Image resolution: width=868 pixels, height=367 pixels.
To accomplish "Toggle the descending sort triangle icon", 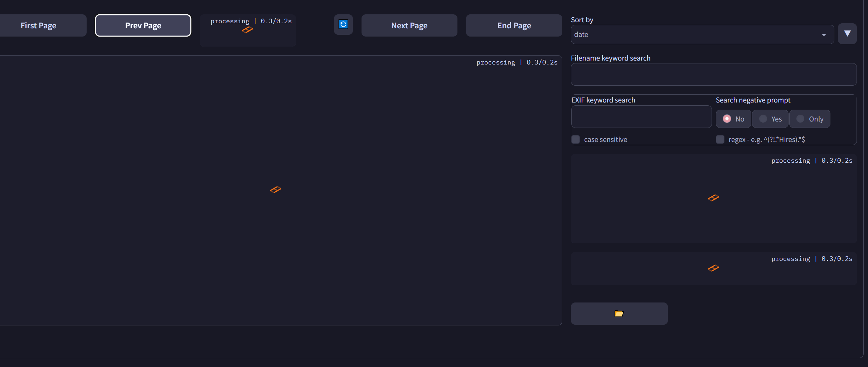I will click(847, 33).
